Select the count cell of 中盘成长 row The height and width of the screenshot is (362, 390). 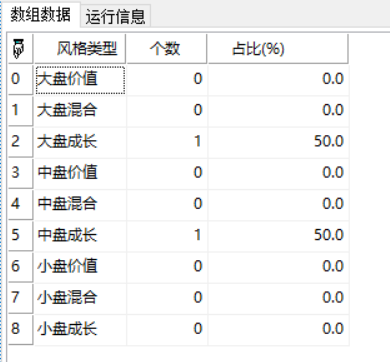coord(167,235)
